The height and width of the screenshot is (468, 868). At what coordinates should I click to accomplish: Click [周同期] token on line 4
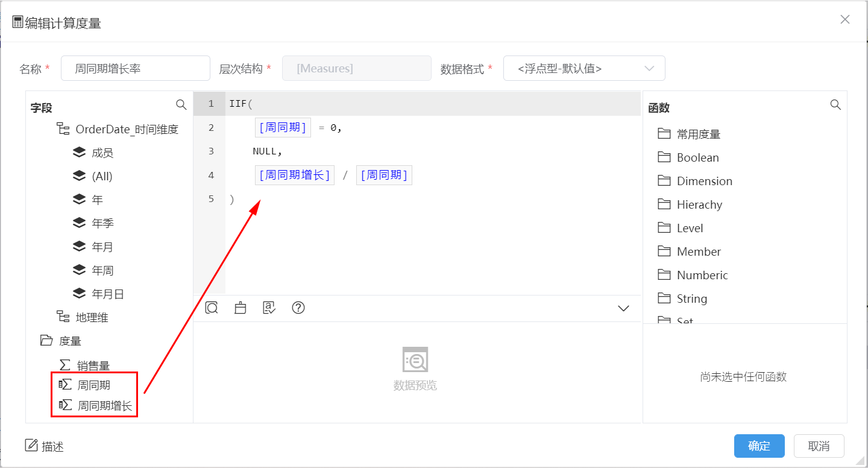click(384, 175)
